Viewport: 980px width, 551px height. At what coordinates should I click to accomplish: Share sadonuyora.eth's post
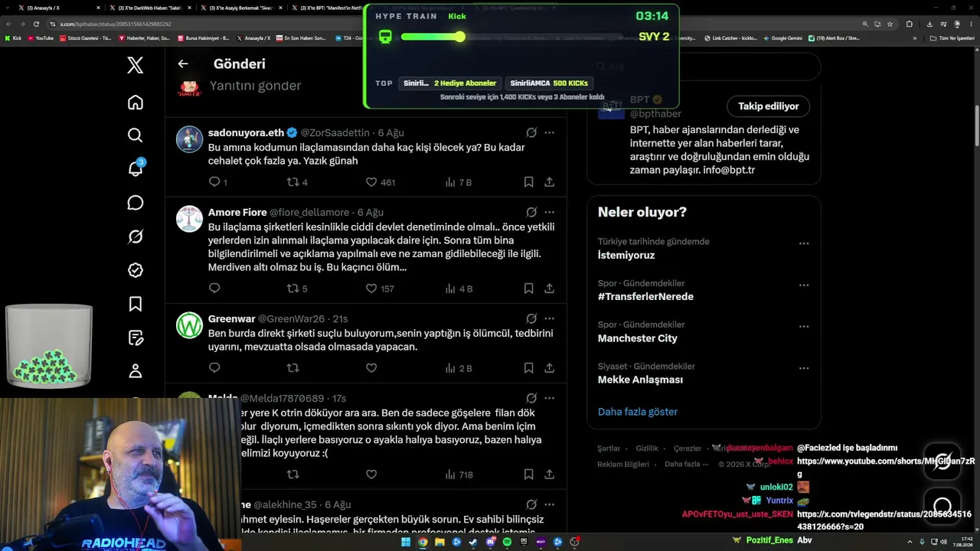click(549, 182)
